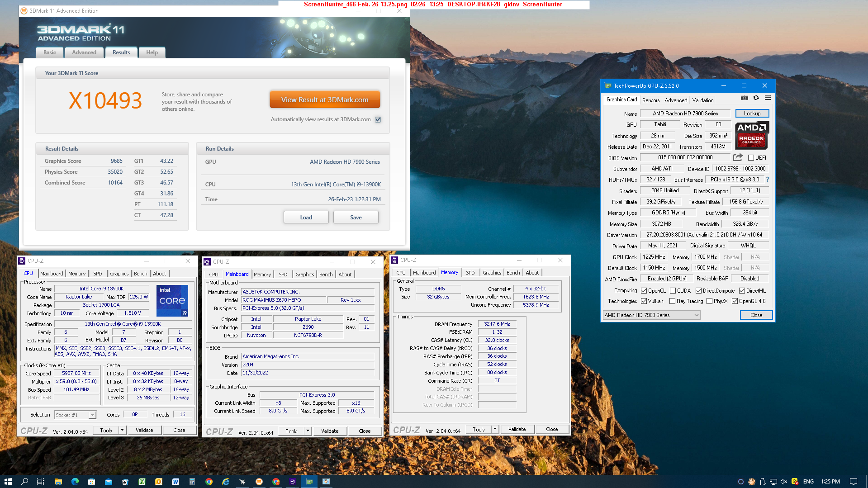The height and width of the screenshot is (488, 868).
Task: Open the Validation tab in GPU-Z
Action: (703, 100)
